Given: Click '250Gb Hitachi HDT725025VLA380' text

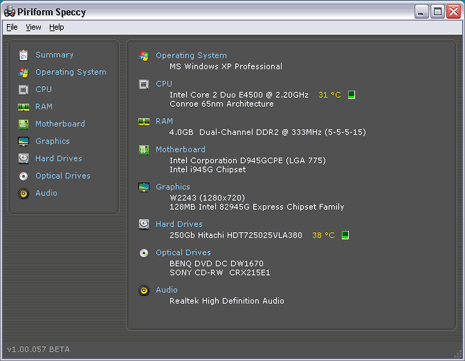Looking at the screenshot, I should click(236, 235).
